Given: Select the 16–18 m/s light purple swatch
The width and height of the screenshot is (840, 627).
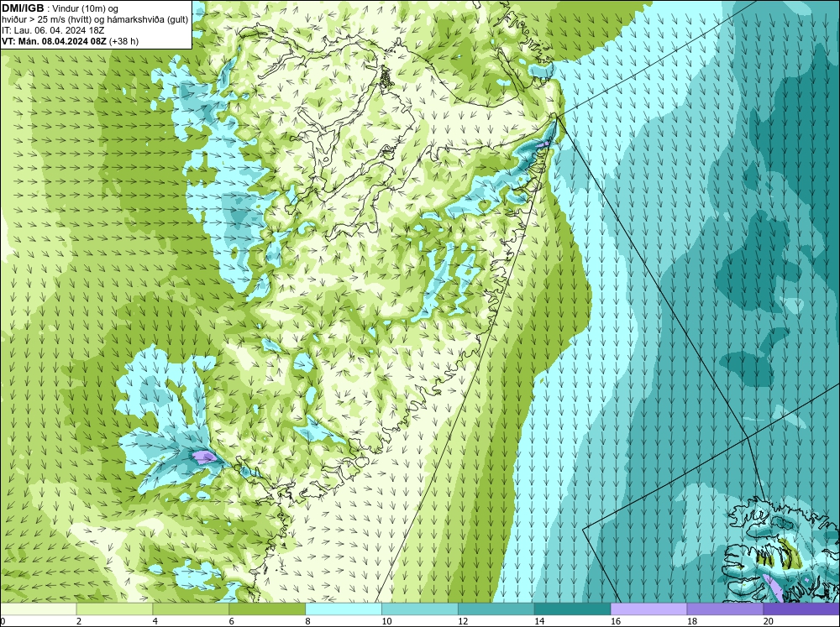Looking at the screenshot, I should tap(648, 609).
